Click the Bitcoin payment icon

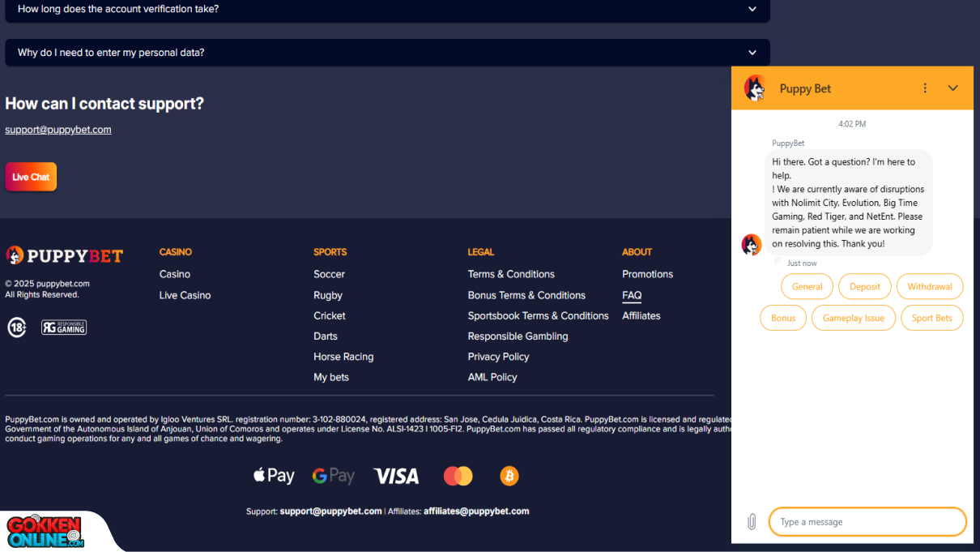(x=509, y=476)
